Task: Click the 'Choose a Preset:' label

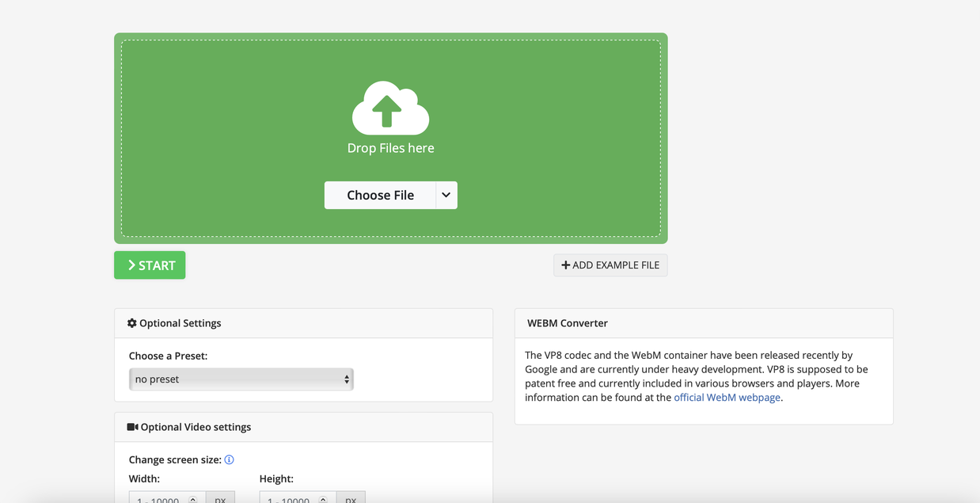Action: click(x=168, y=356)
